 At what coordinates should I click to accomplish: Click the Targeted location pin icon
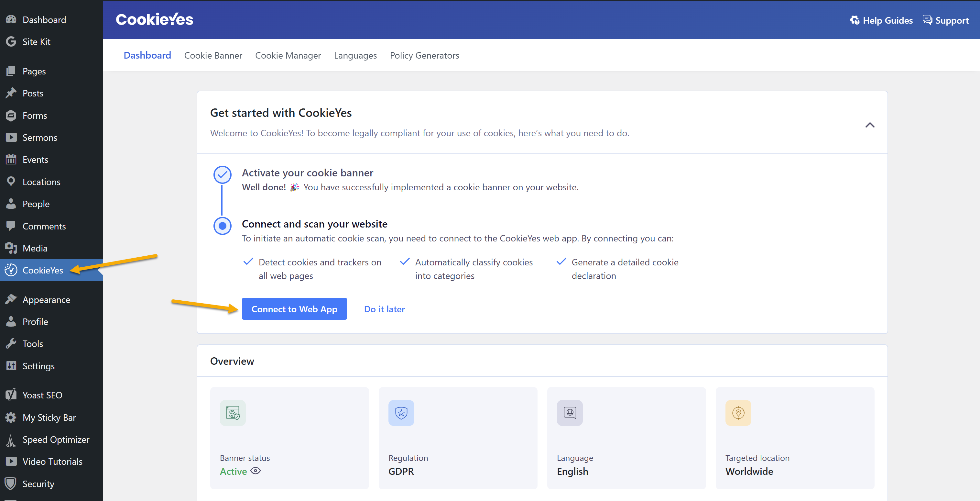(738, 413)
